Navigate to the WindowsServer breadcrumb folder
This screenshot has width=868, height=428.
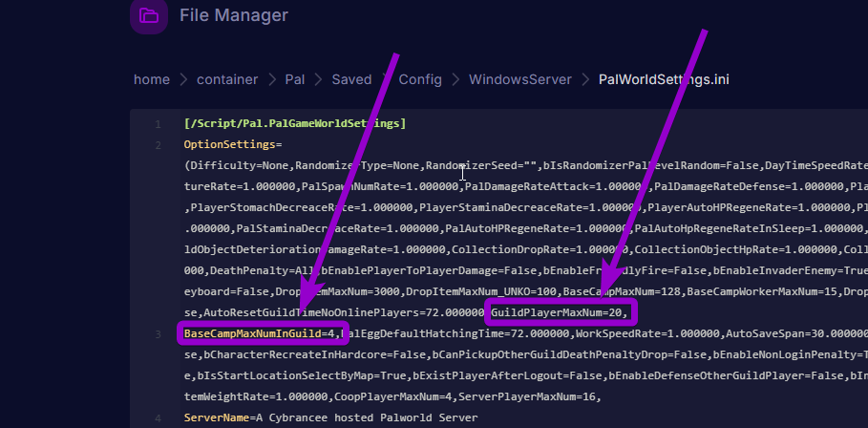tap(520, 79)
